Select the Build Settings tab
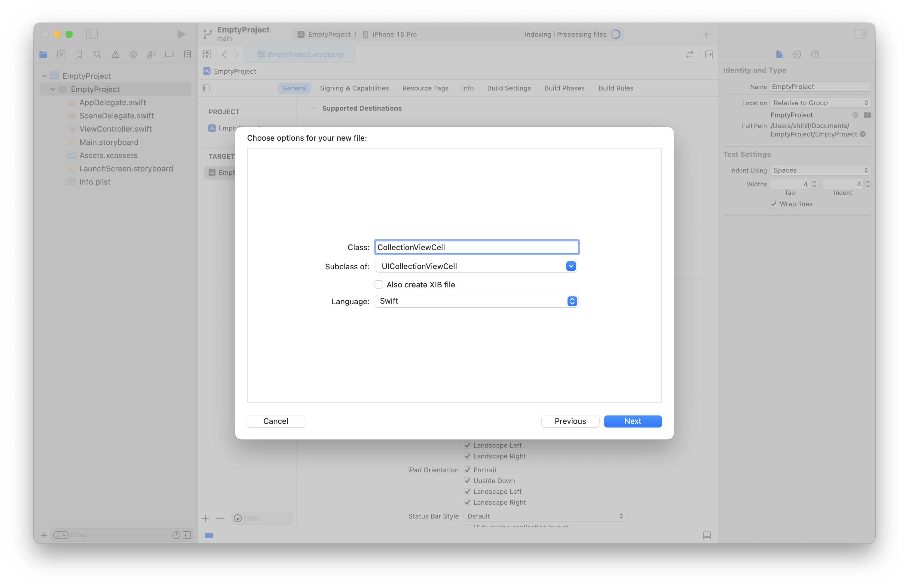The width and height of the screenshot is (909, 588). (508, 87)
